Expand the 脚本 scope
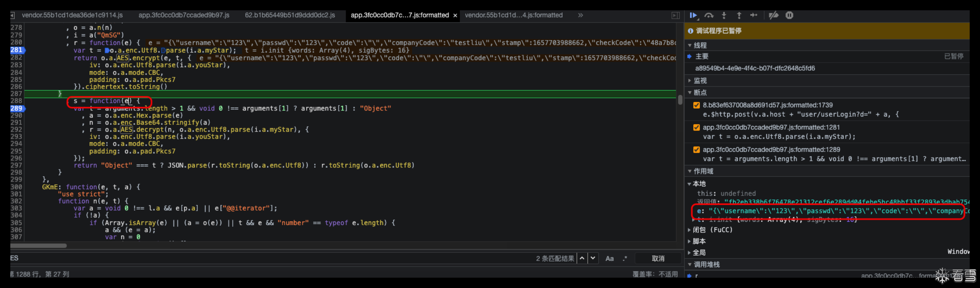 tap(689, 241)
